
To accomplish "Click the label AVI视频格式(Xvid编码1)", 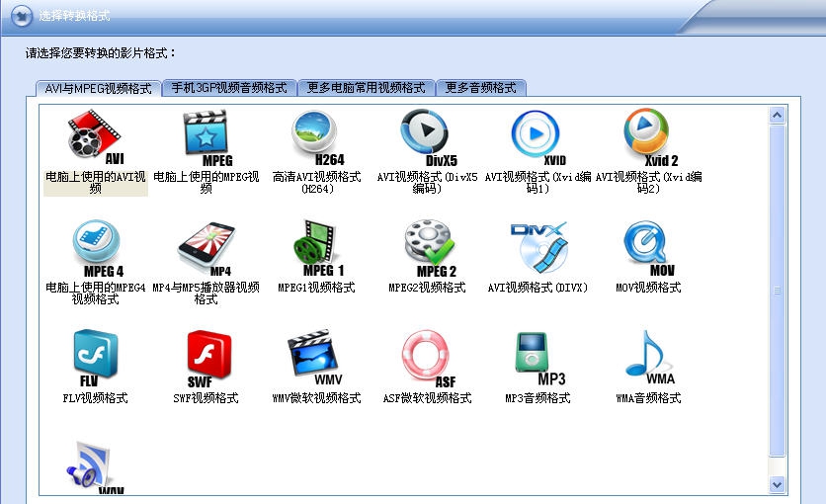I will click(537, 182).
